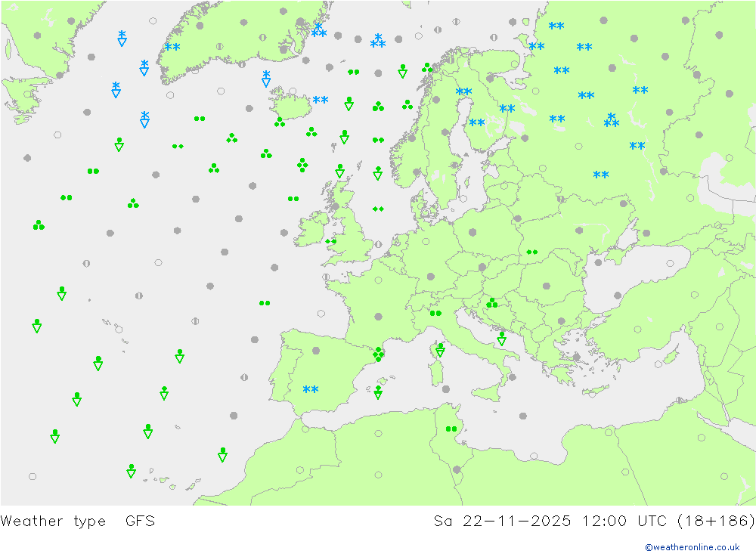Viewport: 756px width, 554px height.
Task: Click the rain symbol in the North Sea
Action: coord(378,209)
